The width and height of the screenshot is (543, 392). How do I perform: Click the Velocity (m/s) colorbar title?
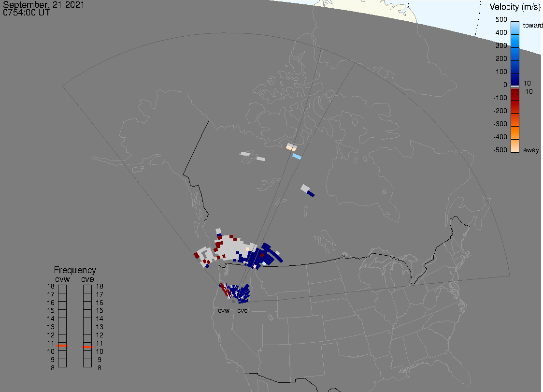click(x=515, y=7)
